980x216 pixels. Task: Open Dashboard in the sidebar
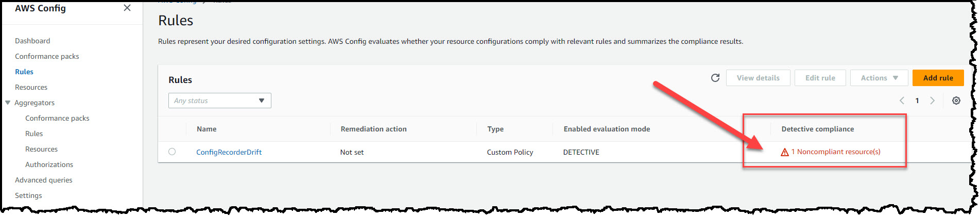[x=32, y=41]
